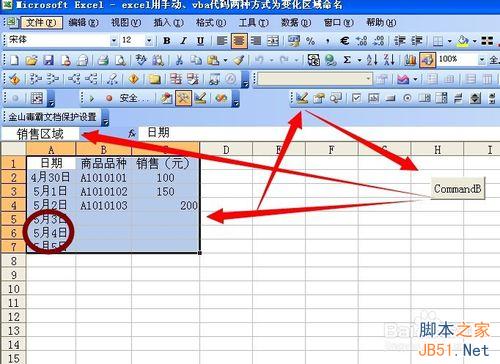Select the Option Button control tool
Viewport: 500px width, 364px height.
tap(407, 98)
